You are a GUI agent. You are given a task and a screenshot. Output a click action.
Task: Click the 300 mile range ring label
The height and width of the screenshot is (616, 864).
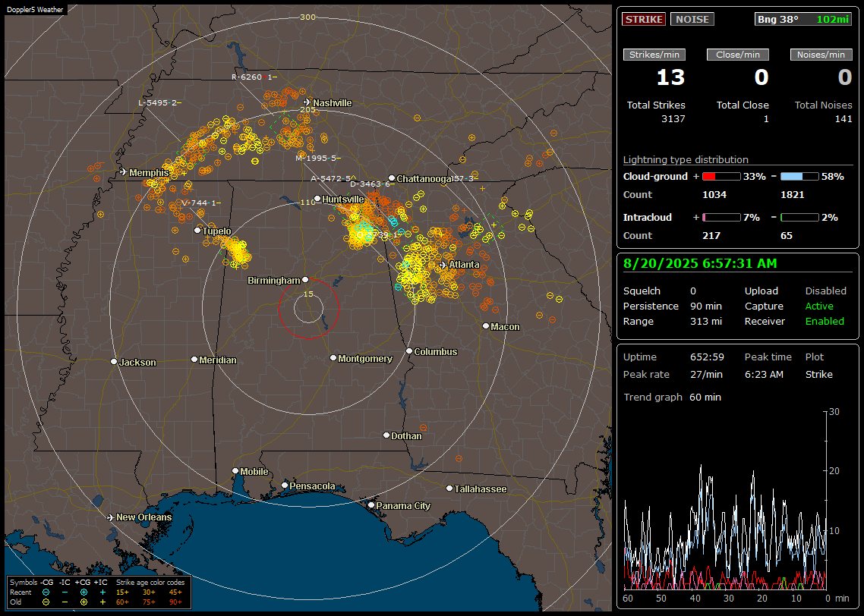307,17
